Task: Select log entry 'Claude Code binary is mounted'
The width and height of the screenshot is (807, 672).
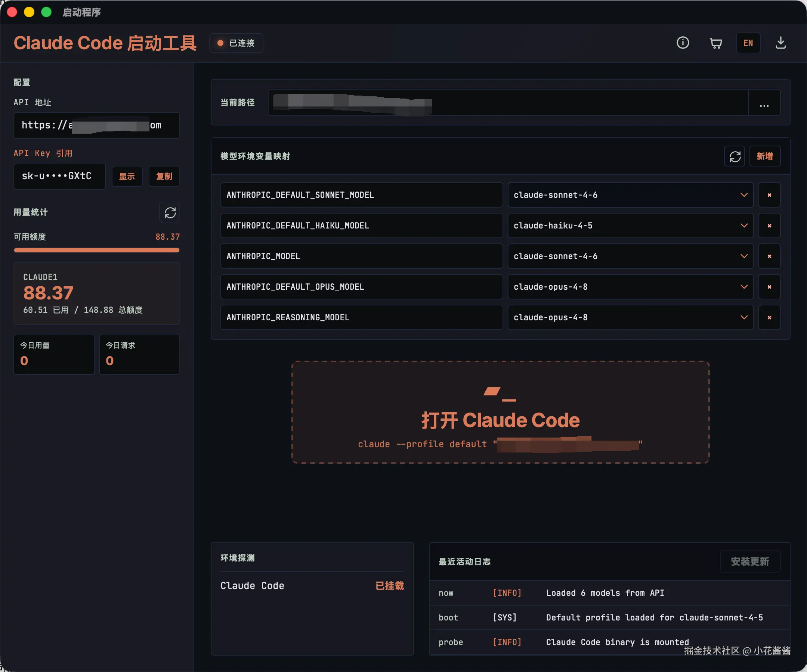Action: [x=609, y=643]
